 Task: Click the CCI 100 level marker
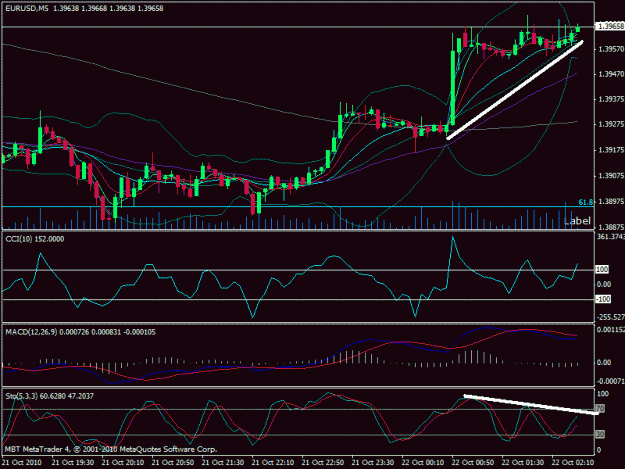tap(602, 269)
